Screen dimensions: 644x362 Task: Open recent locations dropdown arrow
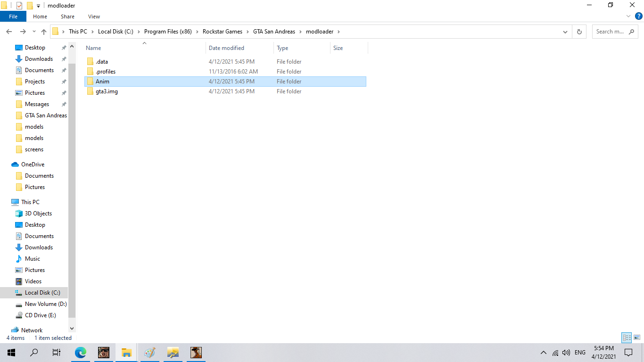tap(34, 32)
